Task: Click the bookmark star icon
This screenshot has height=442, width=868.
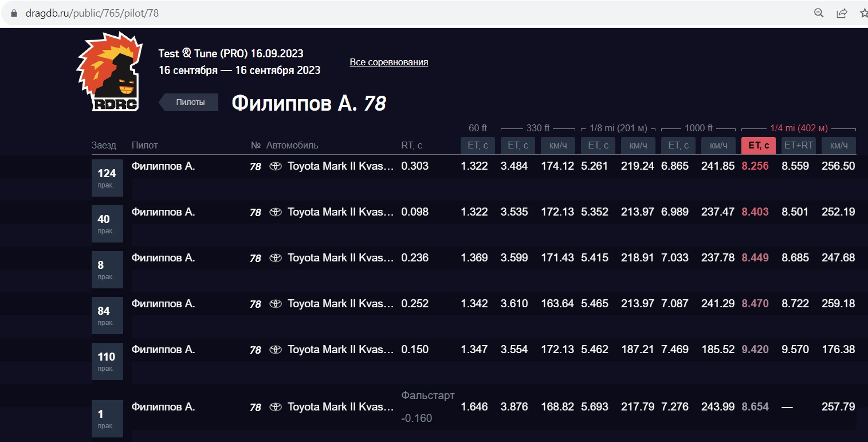Action: [x=863, y=13]
